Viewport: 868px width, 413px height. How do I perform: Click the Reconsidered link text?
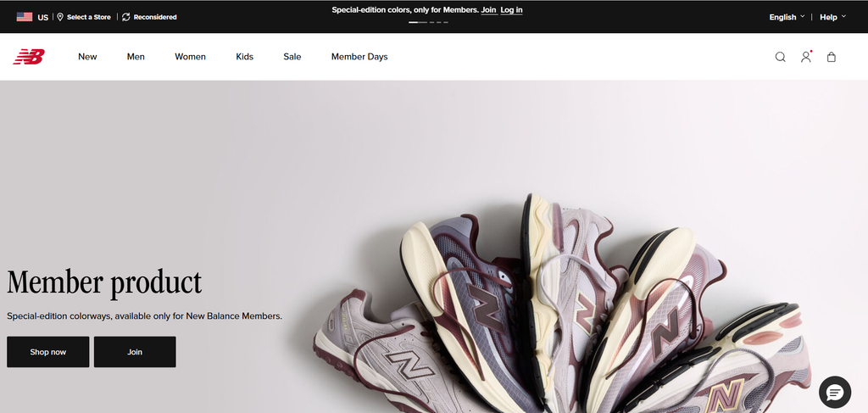(x=155, y=17)
